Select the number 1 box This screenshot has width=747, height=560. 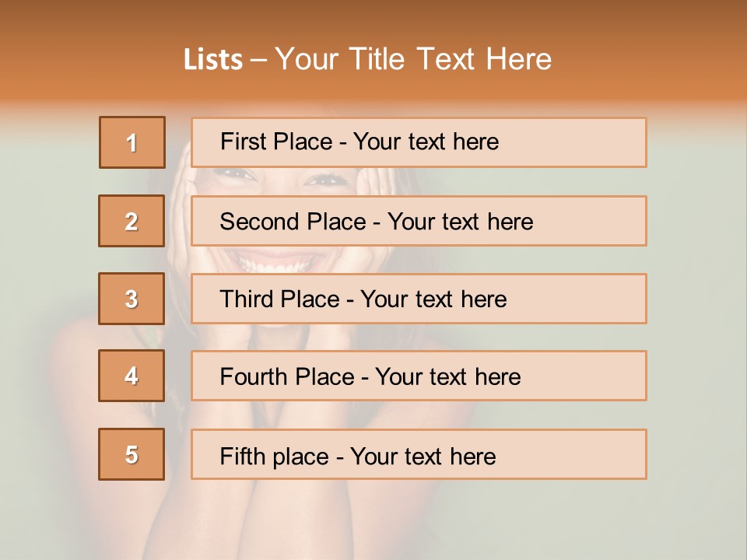click(132, 142)
